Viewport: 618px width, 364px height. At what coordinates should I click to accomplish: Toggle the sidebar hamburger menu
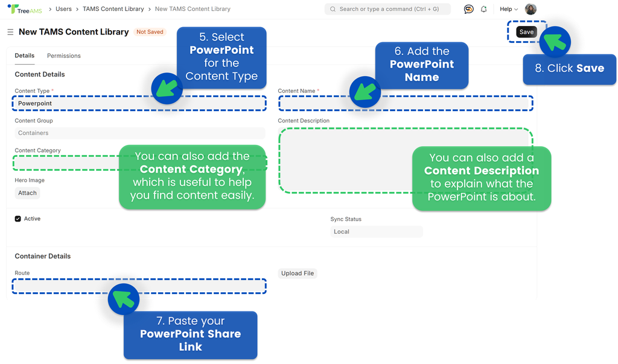[10, 32]
